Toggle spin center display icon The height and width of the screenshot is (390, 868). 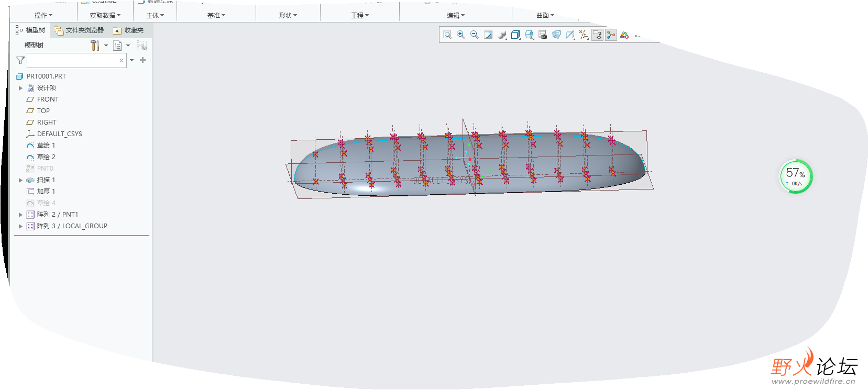[x=611, y=35]
